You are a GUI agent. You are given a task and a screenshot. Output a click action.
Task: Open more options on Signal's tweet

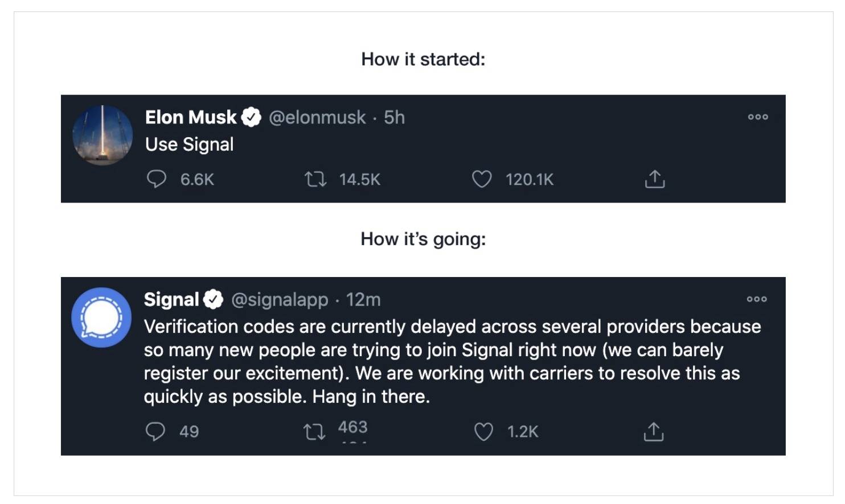757,299
